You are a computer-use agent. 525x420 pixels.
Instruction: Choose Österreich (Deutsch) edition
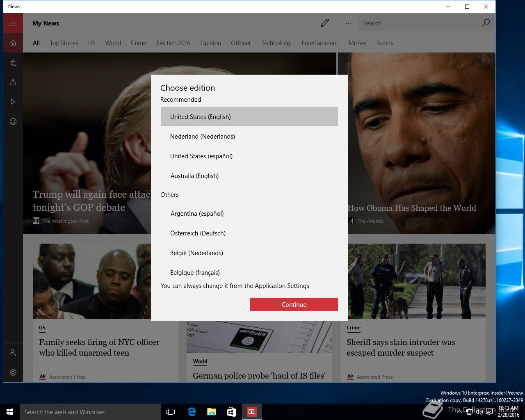249,233
